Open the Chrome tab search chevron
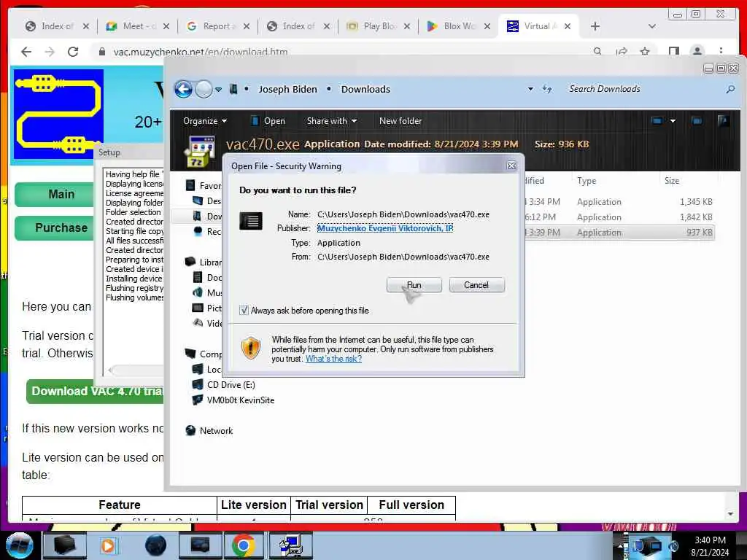Image resolution: width=747 pixels, height=560 pixels. click(x=652, y=26)
